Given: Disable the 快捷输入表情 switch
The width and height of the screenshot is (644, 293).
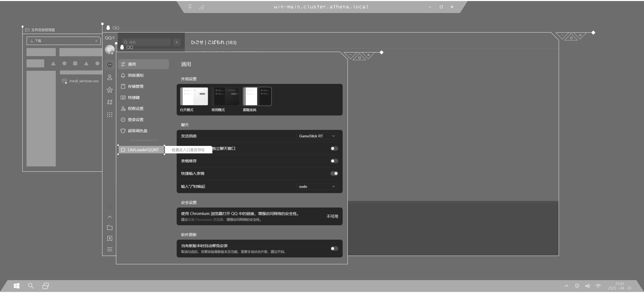Looking at the screenshot, I should tap(334, 174).
